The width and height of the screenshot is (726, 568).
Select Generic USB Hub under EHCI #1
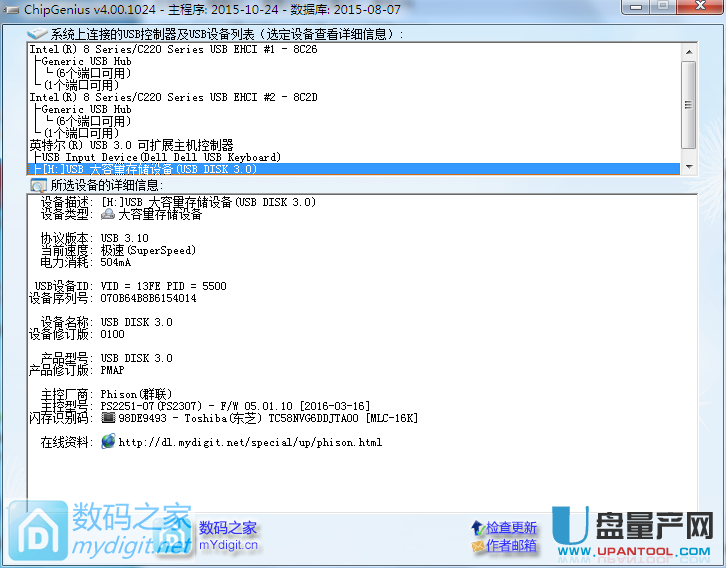point(87,61)
